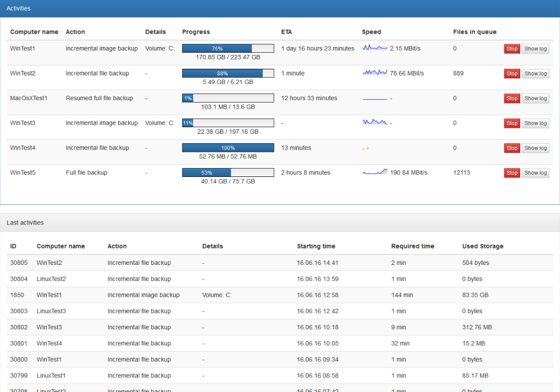Stop the MacOsXTest1 resumed full file backup
The image size is (560, 392).
(511, 98)
